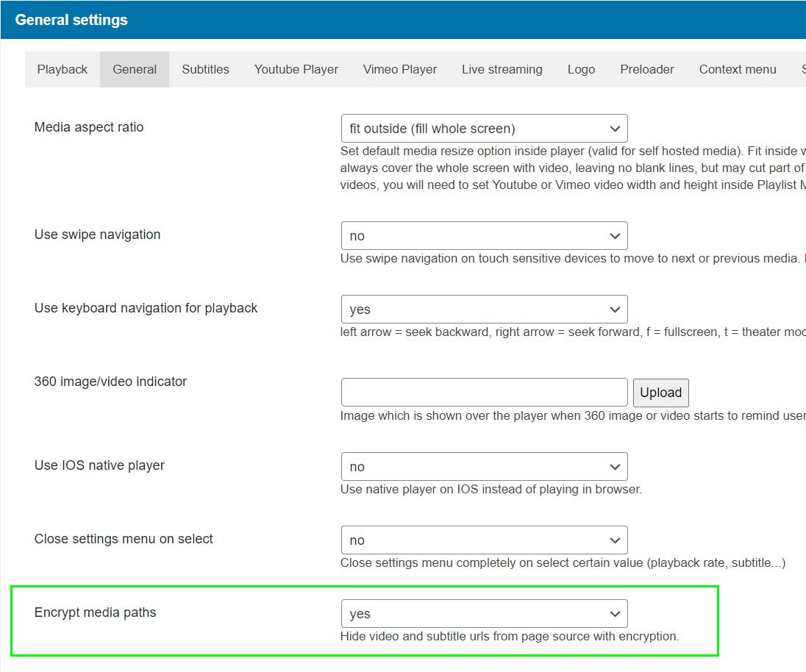The height and width of the screenshot is (672, 806).
Task: Click the Encrypt media paths label
Action: (x=96, y=612)
